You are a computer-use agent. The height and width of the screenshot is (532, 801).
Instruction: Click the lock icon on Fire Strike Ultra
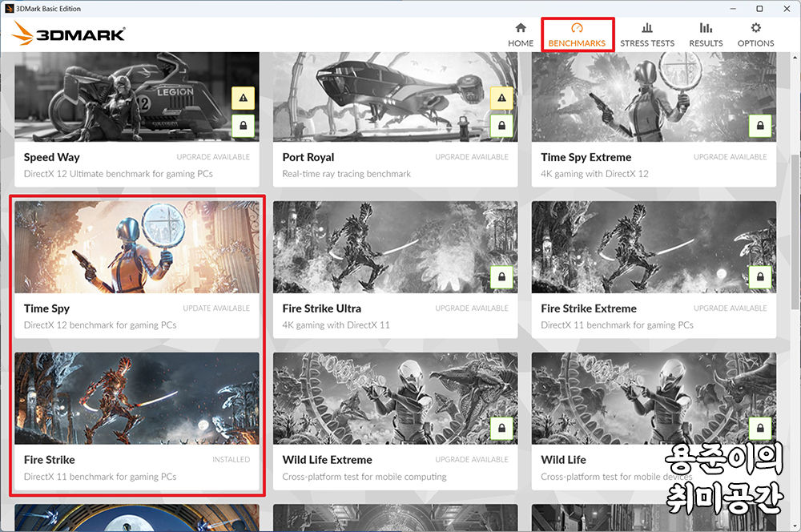501,276
